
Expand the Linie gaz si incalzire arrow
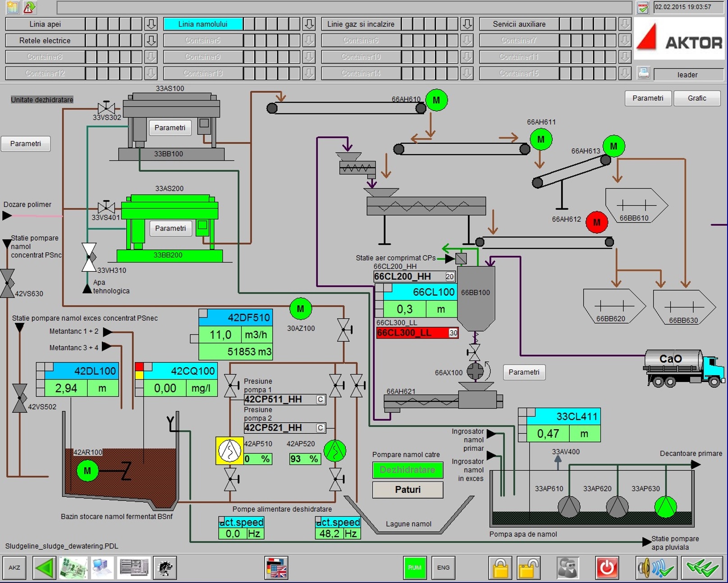(467, 24)
